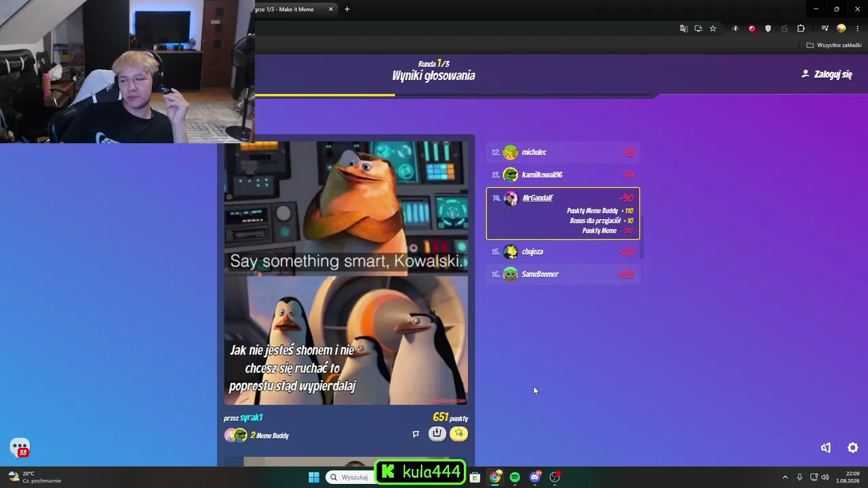868x488 pixels.
Task: Open the translate page icon in address bar
Action: tap(684, 28)
